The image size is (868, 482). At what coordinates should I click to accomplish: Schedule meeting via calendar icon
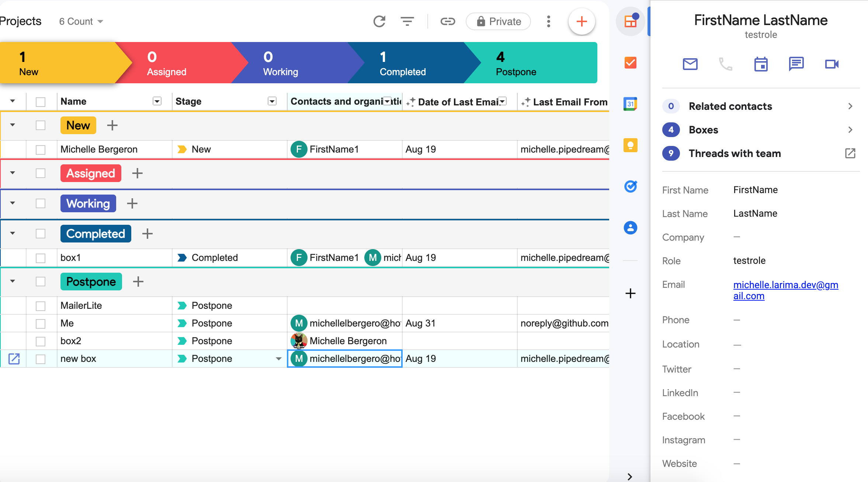coord(761,64)
